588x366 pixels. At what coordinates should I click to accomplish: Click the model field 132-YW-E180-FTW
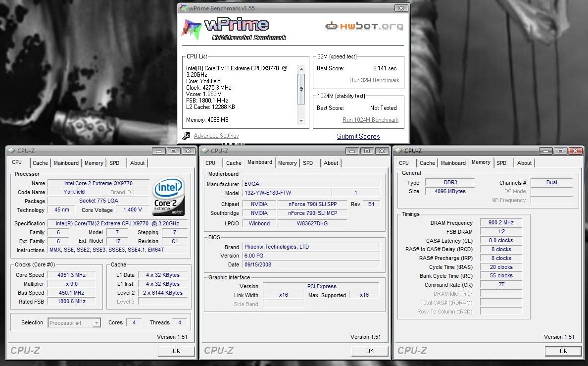tap(286, 193)
